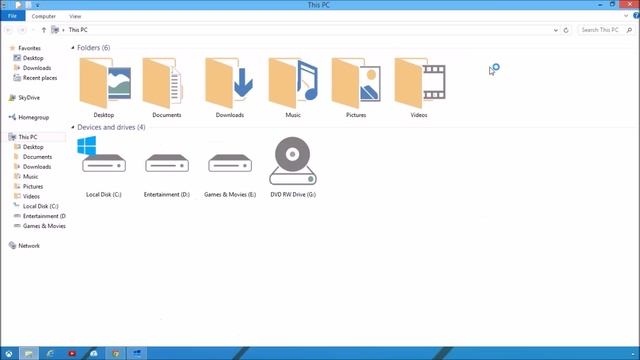Image resolution: width=640 pixels, height=360 pixels.
Task: Expand the ribbon with the chevron
Action: click(626, 16)
